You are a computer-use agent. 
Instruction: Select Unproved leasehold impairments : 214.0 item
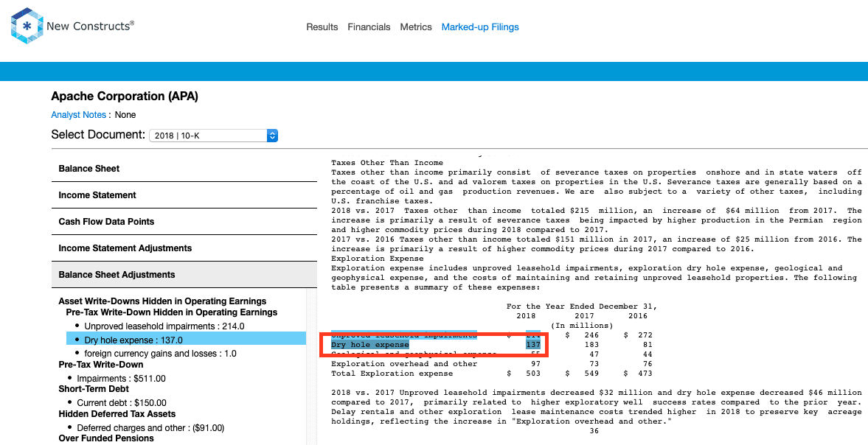(164, 326)
